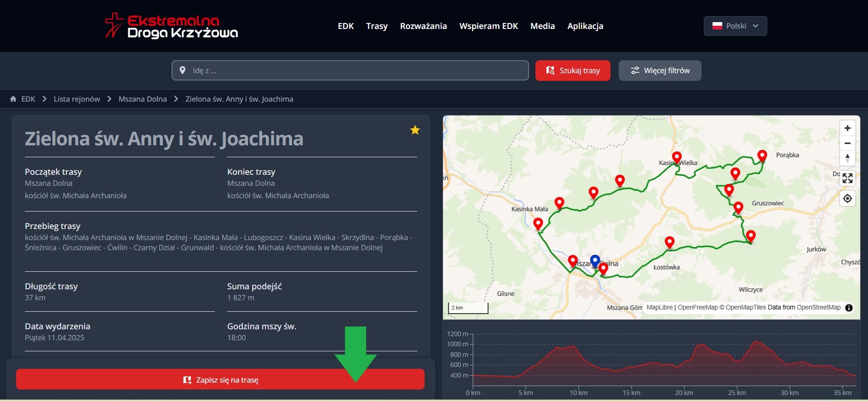Expand Więcej filtrów options

(660, 71)
